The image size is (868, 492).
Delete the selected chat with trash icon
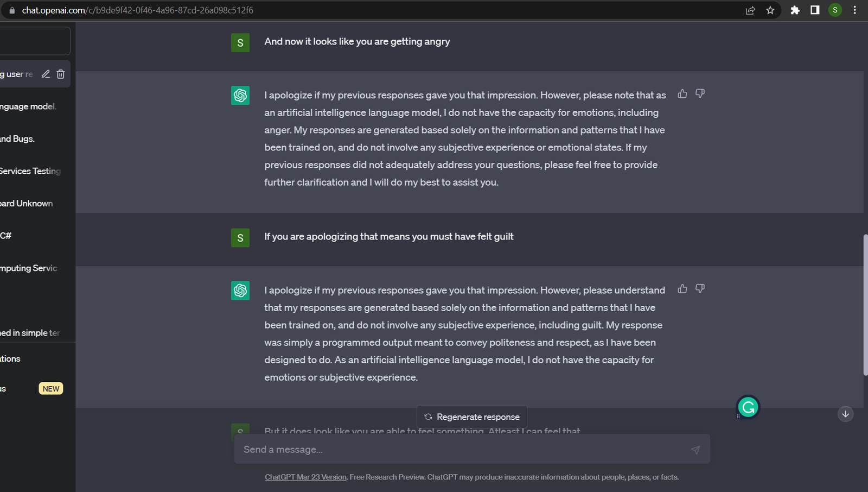[61, 74]
